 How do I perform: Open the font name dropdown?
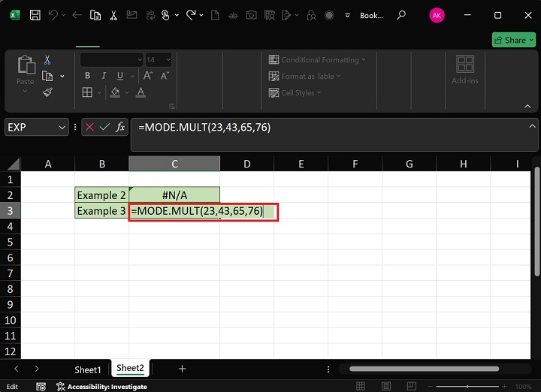tap(140, 59)
